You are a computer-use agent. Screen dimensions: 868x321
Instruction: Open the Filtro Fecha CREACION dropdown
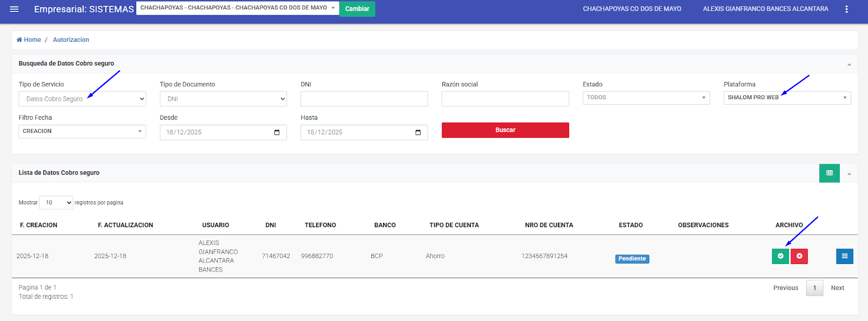82,131
